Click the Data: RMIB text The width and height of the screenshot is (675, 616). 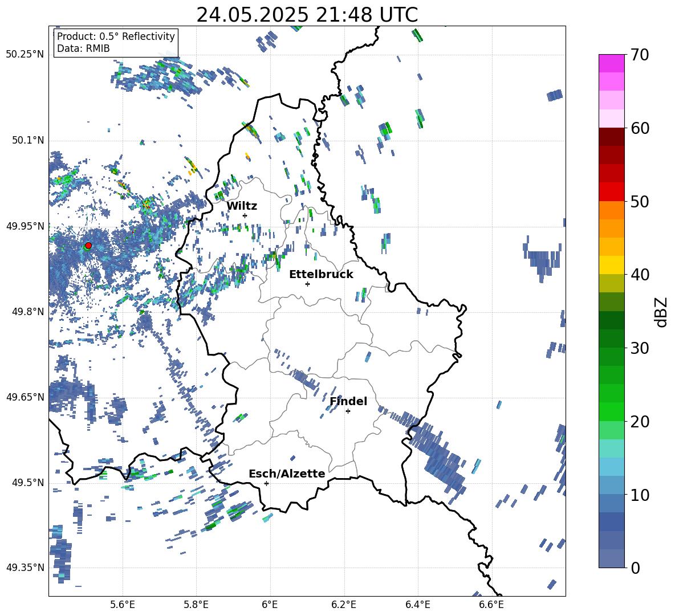tap(83, 48)
